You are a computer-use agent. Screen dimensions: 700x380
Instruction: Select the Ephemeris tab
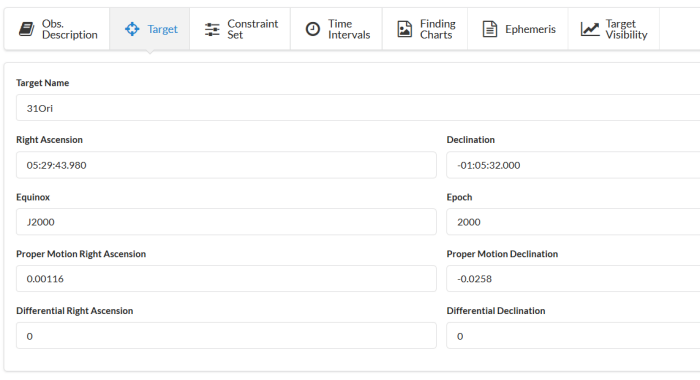[x=518, y=29]
